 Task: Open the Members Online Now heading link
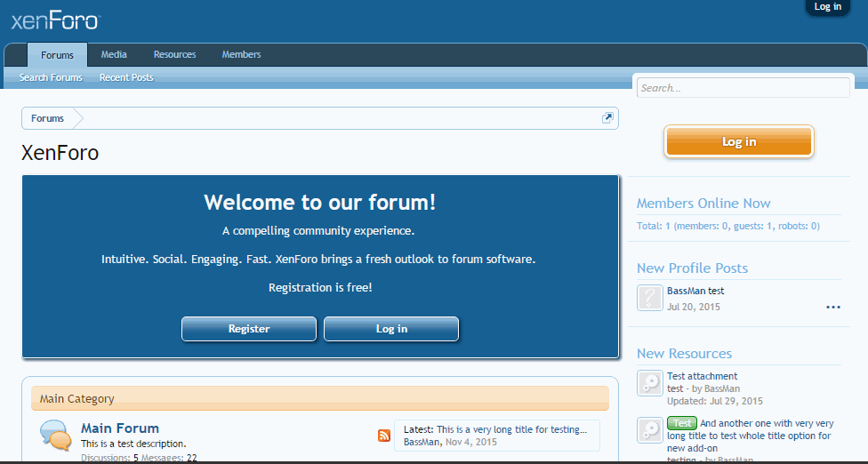[703, 203]
